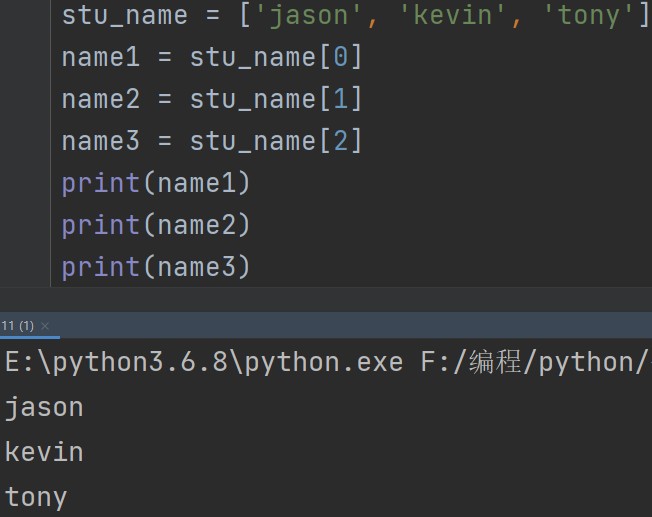
Task: Click the print(name2) statement
Action: (x=156, y=226)
